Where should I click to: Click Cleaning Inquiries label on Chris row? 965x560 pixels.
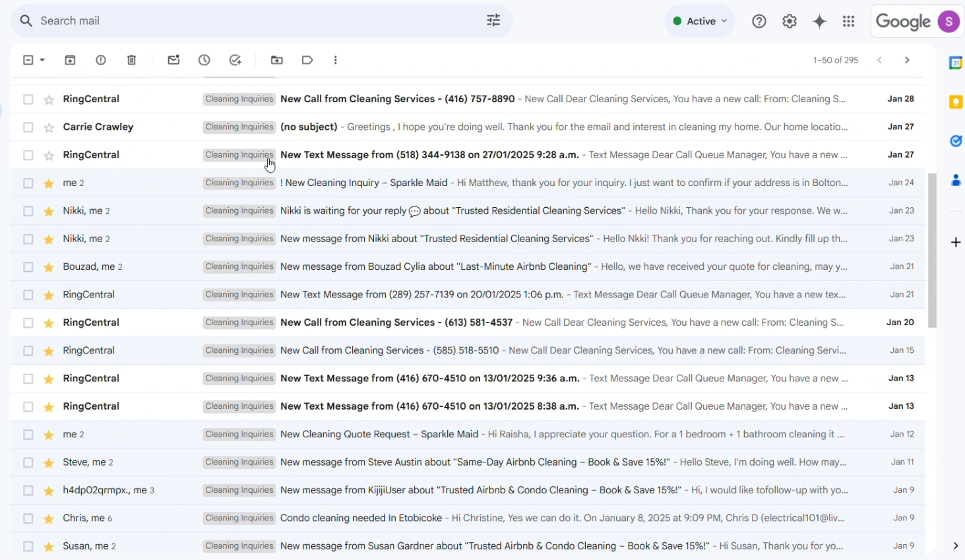(x=239, y=518)
